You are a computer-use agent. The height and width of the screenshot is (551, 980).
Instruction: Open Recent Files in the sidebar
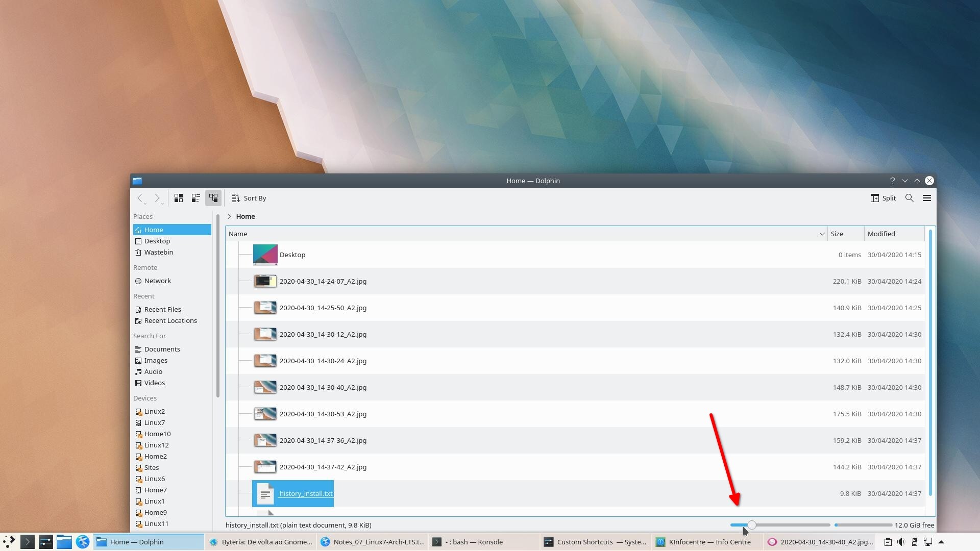(x=162, y=309)
